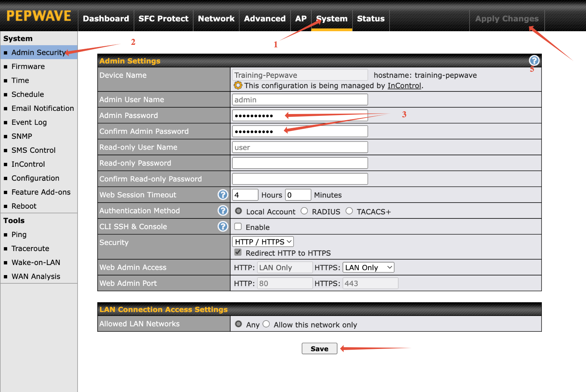586x392 pixels.
Task: Show CLI SSH & Console help
Action: pyautogui.click(x=223, y=226)
